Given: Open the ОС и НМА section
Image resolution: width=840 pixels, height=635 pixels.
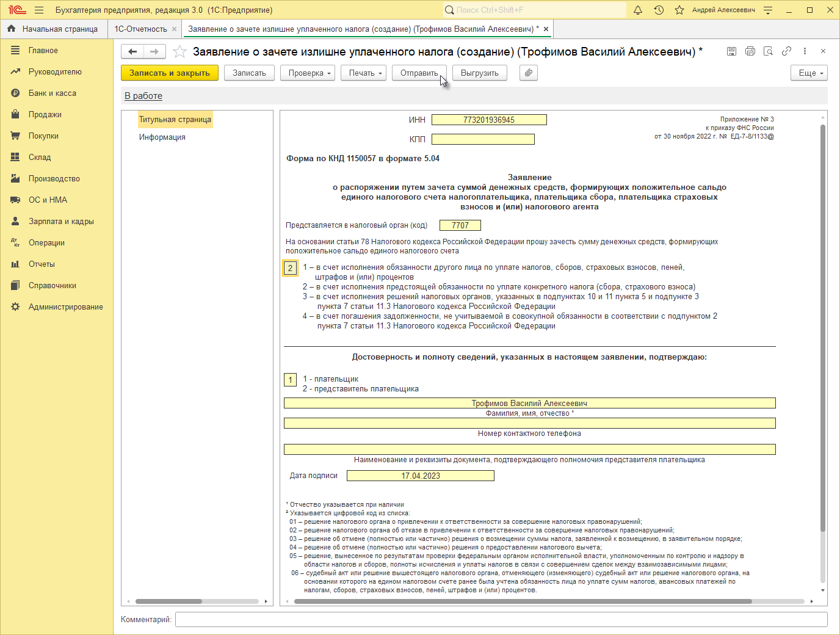Looking at the screenshot, I should (57, 200).
